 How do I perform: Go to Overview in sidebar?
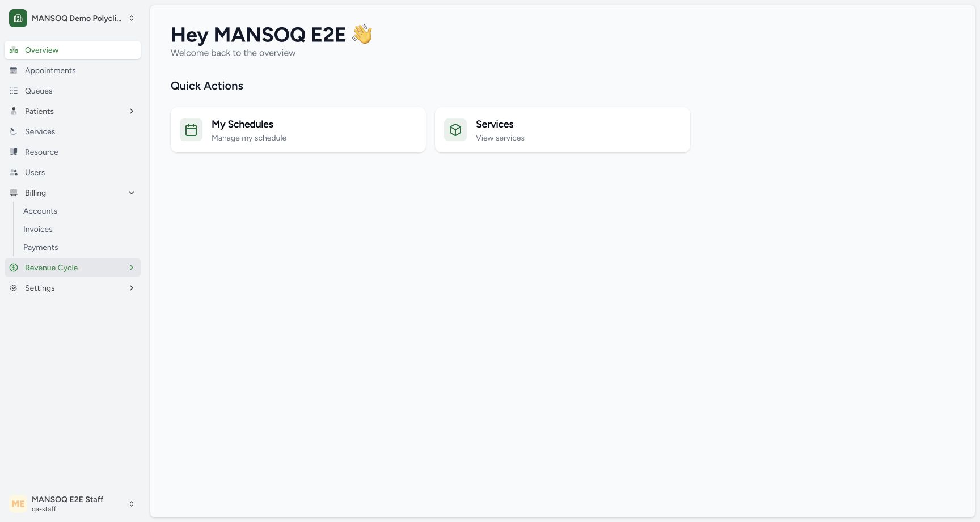(x=73, y=50)
